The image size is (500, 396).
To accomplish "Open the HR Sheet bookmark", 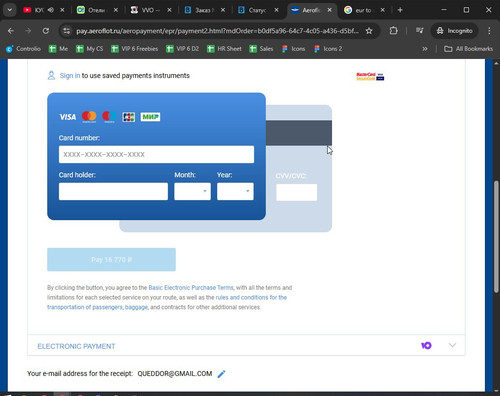I will [224, 49].
